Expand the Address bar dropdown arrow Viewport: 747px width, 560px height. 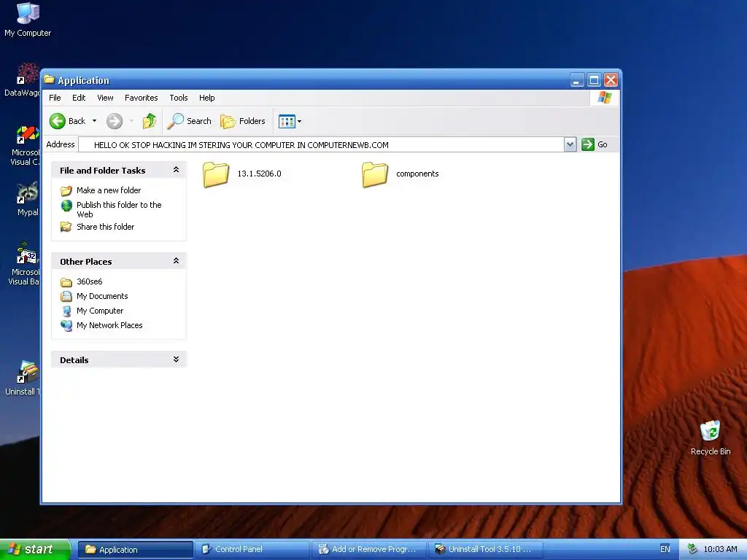click(x=570, y=144)
